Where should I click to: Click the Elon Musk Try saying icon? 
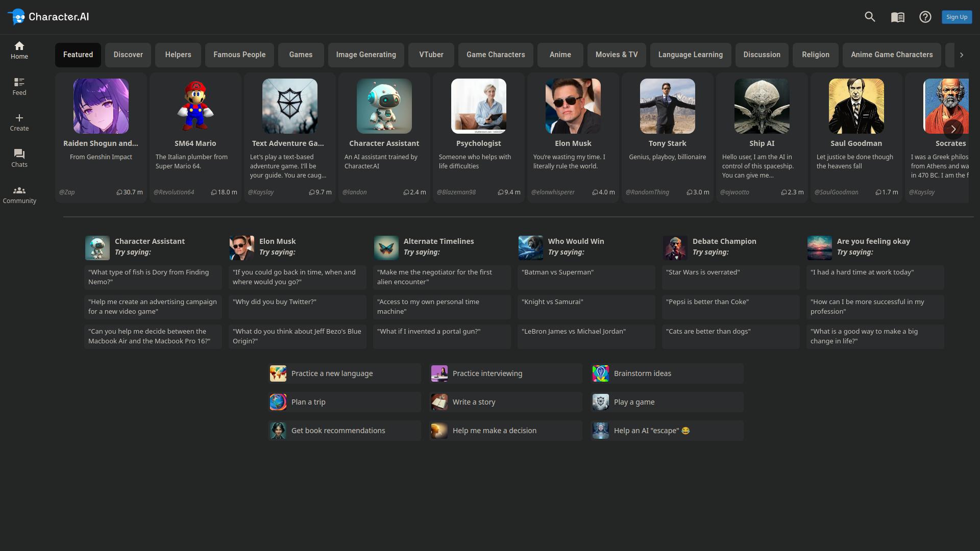point(242,248)
